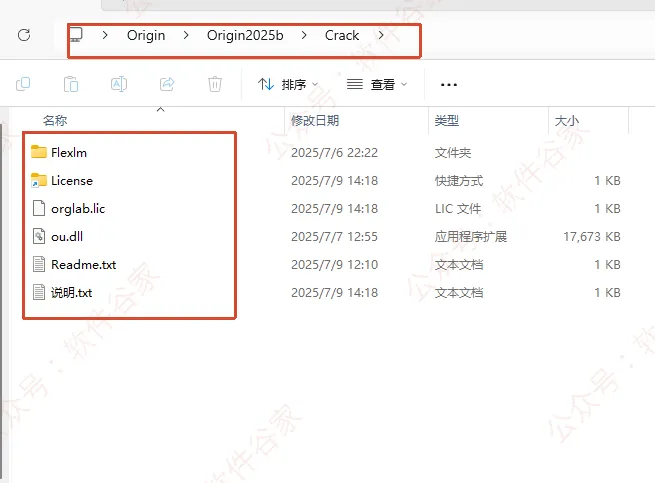This screenshot has width=655, height=483.
Task: Select the Readme.txt file name
Action: point(84,264)
